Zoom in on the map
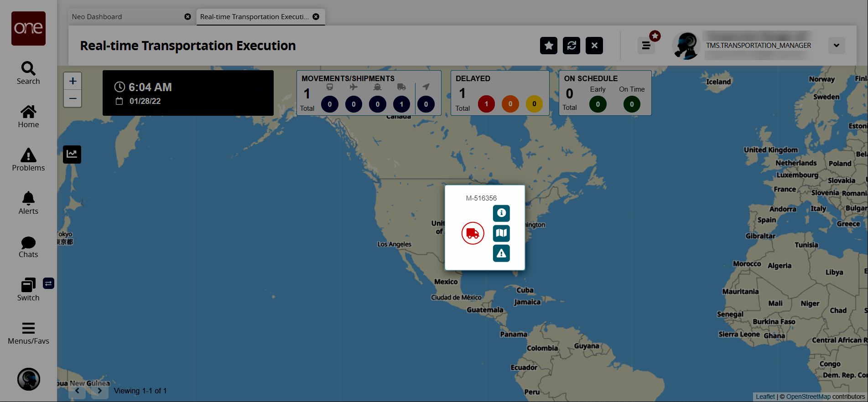The image size is (868, 402). (73, 81)
